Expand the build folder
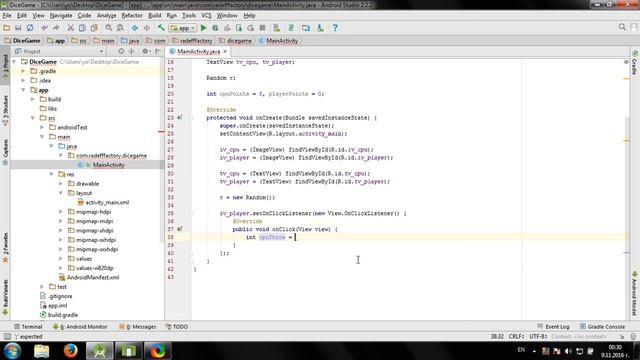Screen dimensions: 640x360 coord(33,99)
